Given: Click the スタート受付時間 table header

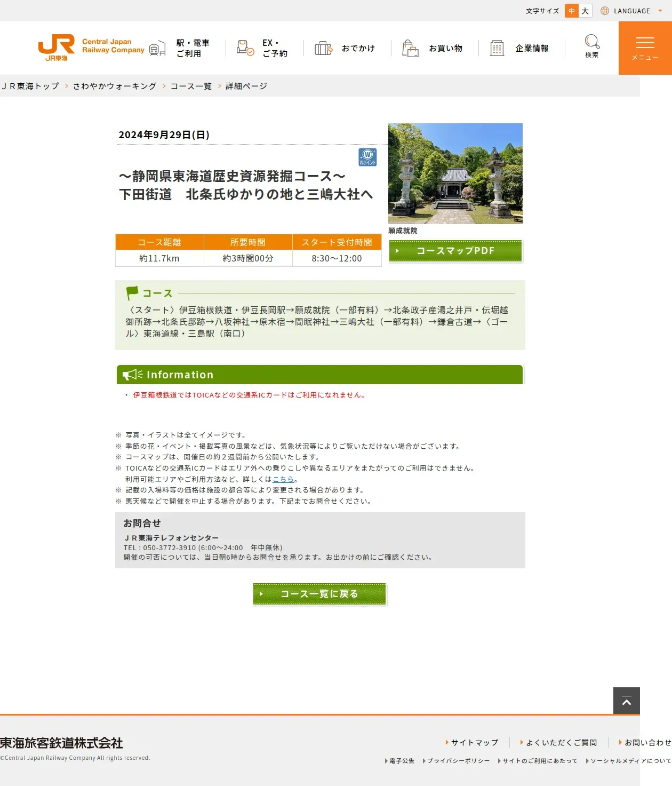Looking at the screenshot, I should point(337,242).
